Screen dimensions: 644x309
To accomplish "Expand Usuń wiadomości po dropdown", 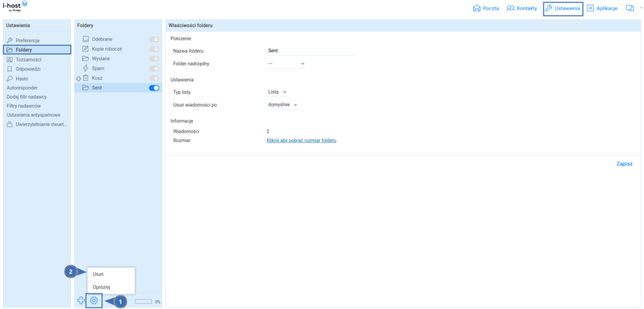I will [282, 104].
